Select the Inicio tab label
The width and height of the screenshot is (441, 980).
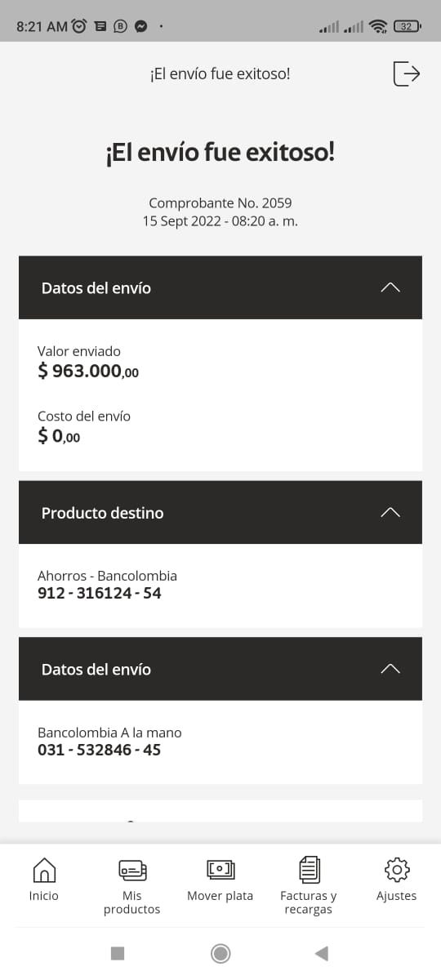(x=44, y=896)
